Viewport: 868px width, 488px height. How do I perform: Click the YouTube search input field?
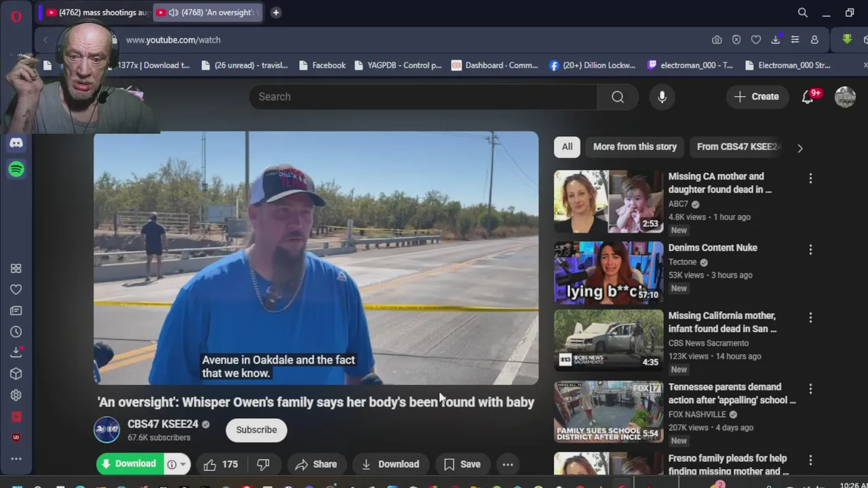tap(423, 97)
